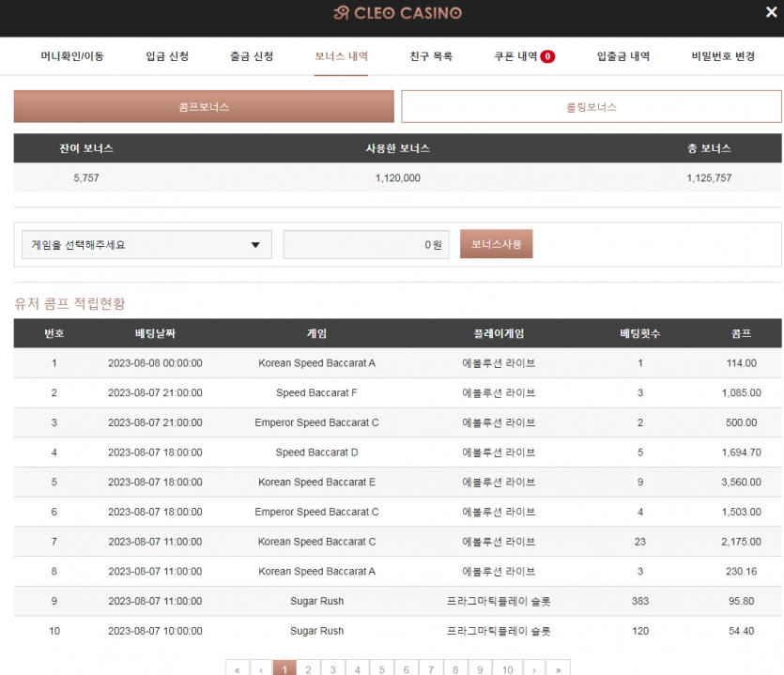
Task: Open the 머니확인/이동 tab
Action: pos(72,56)
